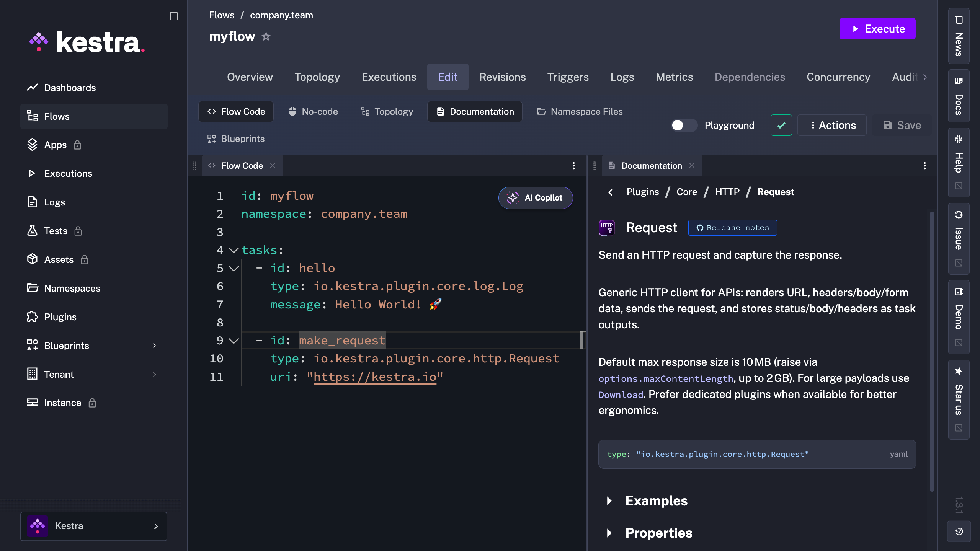980x551 pixels.
Task: Star the myflow flow as favorite
Action: (x=266, y=37)
